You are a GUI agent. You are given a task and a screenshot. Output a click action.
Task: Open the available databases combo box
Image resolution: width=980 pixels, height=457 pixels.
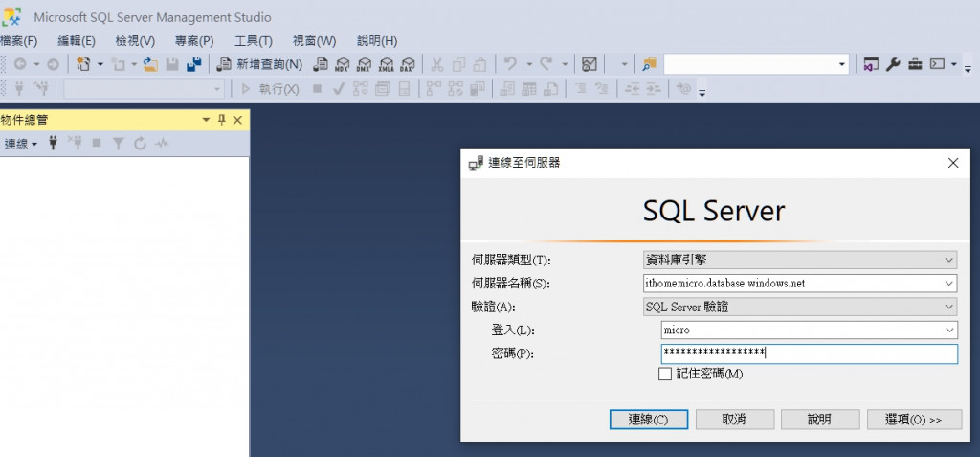tap(144, 89)
